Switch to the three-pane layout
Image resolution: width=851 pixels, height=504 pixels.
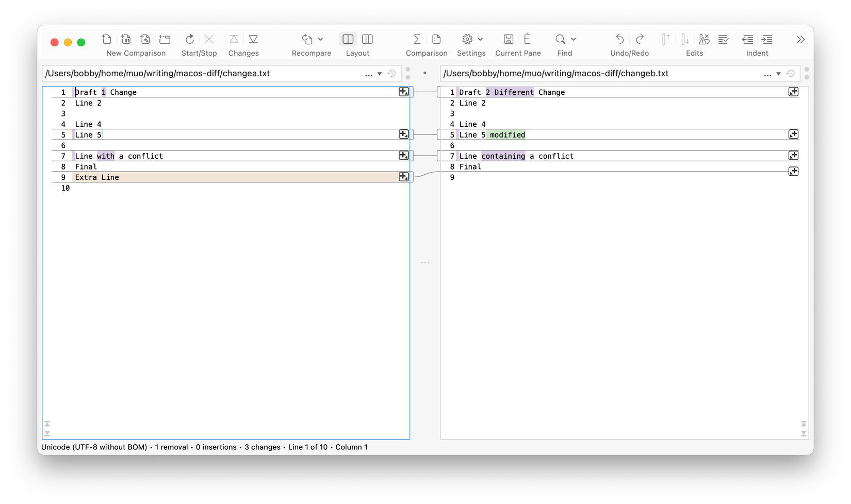point(367,40)
